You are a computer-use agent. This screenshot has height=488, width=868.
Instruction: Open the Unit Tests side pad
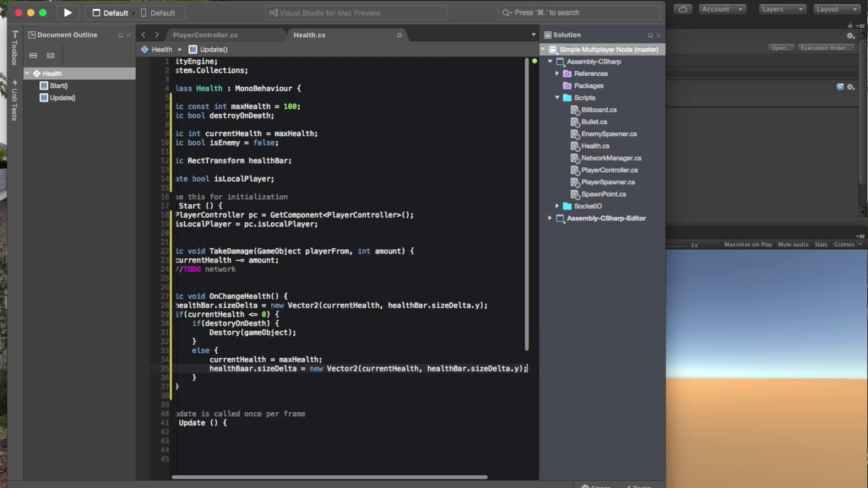pos(14,100)
